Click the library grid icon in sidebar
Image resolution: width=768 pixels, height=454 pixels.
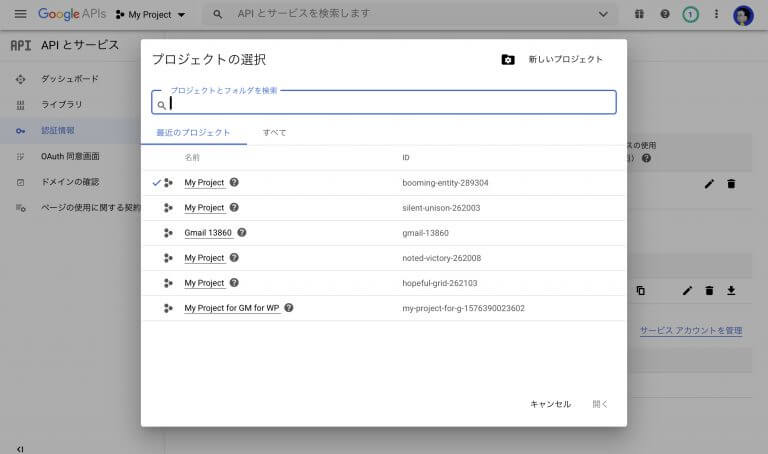[20, 105]
